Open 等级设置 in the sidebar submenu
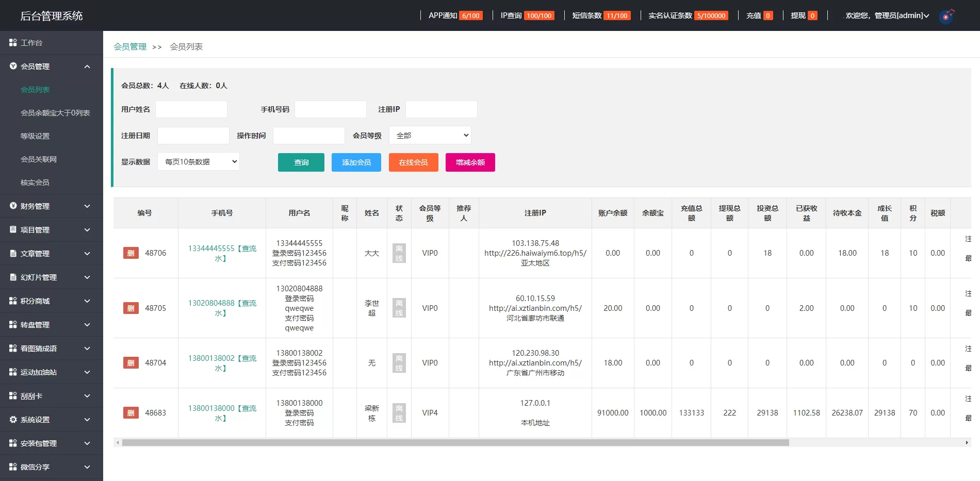This screenshot has width=980, height=481. 35,136
